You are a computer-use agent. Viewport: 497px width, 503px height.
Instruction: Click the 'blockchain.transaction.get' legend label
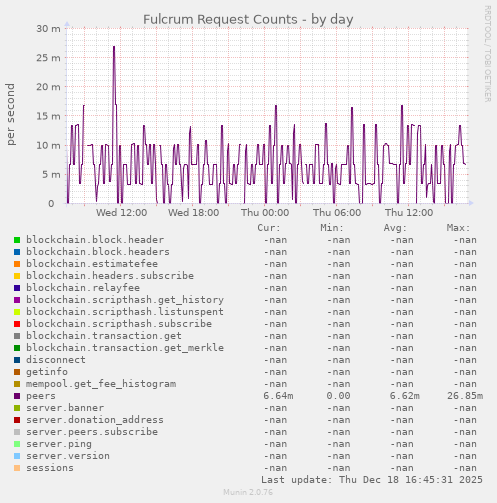coord(104,336)
